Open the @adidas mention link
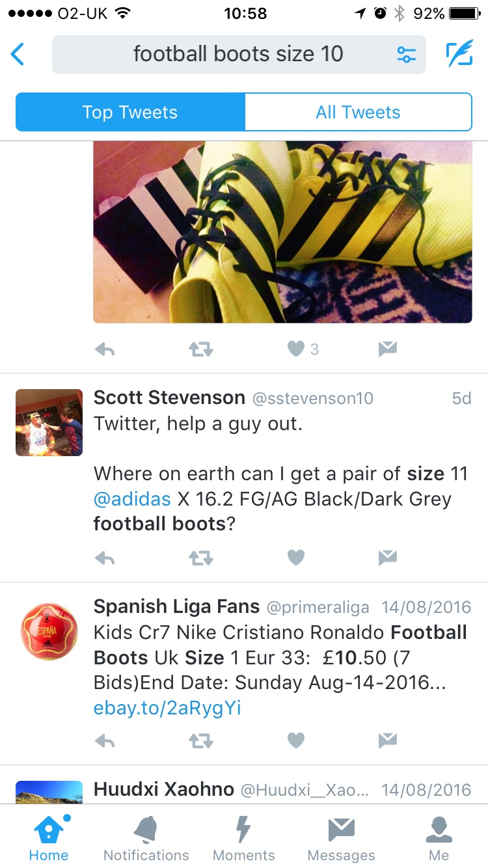This screenshot has width=488, height=868. pos(132,499)
